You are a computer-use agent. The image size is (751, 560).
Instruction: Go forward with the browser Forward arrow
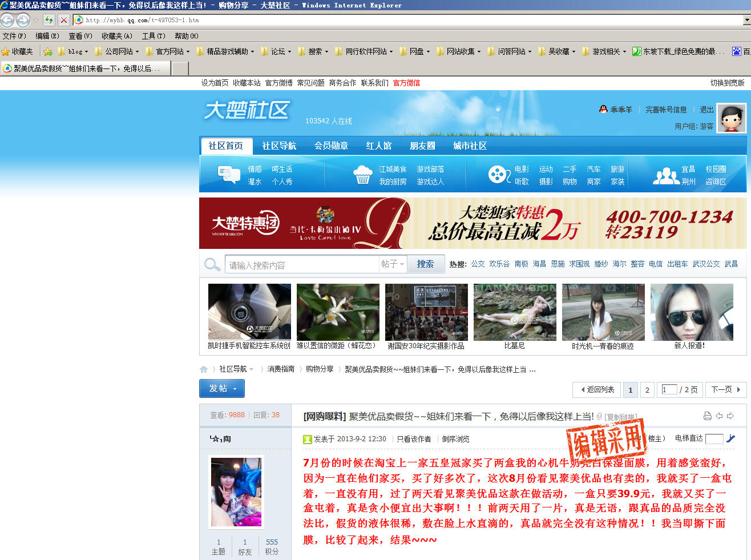23,20
